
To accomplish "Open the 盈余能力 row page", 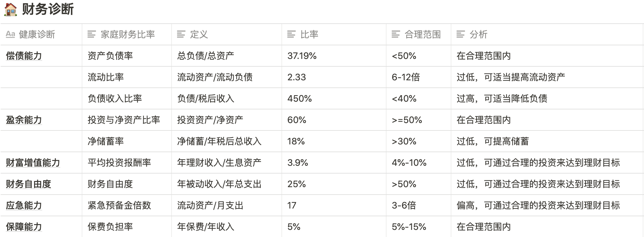I will tap(24, 120).
